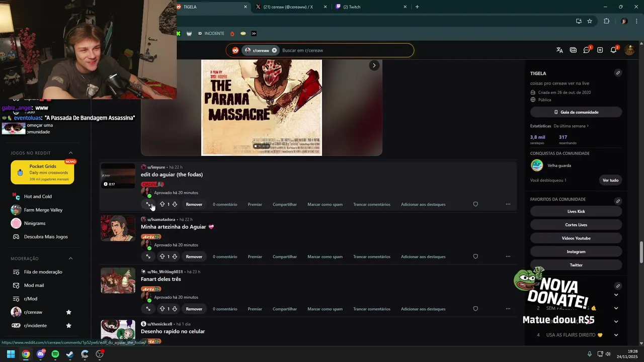Open Spotify from the Windows taskbar
The height and width of the screenshot is (362, 644).
click(55, 354)
